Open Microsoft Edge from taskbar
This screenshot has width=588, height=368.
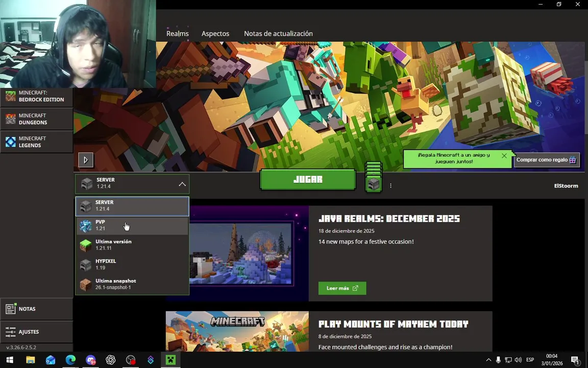point(70,360)
